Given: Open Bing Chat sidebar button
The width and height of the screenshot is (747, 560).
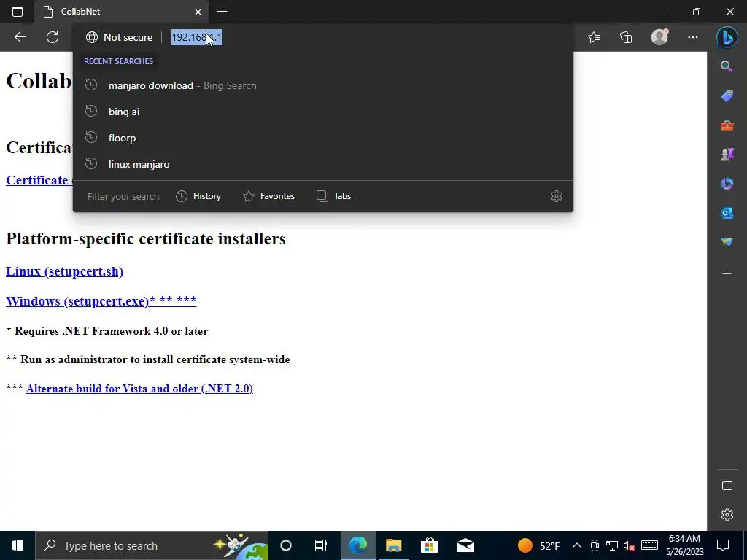Looking at the screenshot, I should coord(727,37).
